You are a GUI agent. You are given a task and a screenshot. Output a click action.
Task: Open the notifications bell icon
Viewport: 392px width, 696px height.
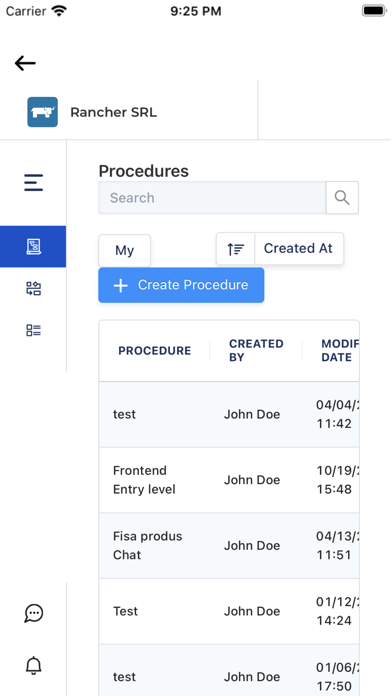[x=34, y=665]
